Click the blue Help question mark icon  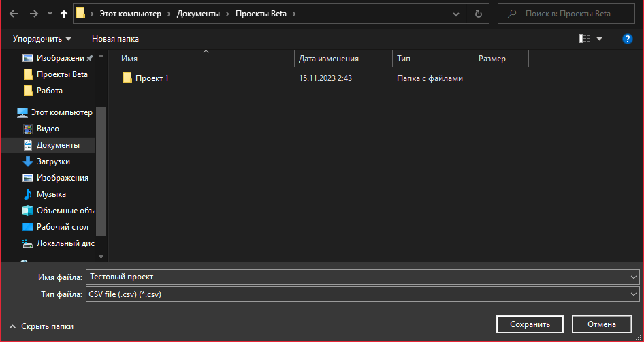click(x=628, y=39)
